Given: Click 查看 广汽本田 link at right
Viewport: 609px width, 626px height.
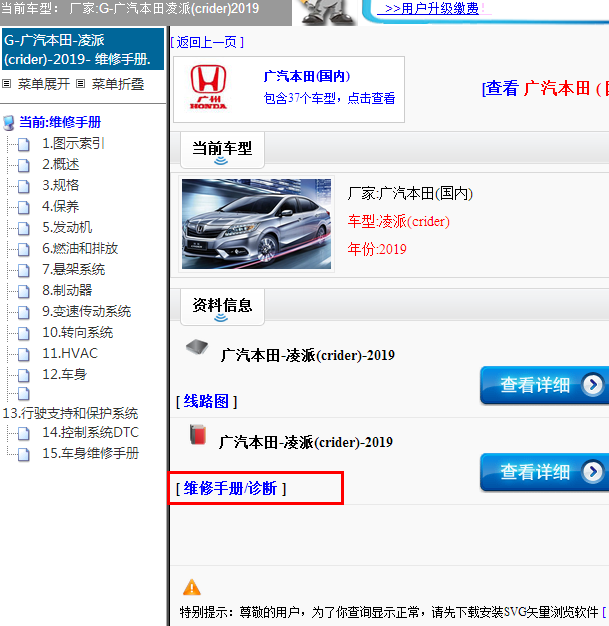Looking at the screenshot, I should tap(546, 88).
